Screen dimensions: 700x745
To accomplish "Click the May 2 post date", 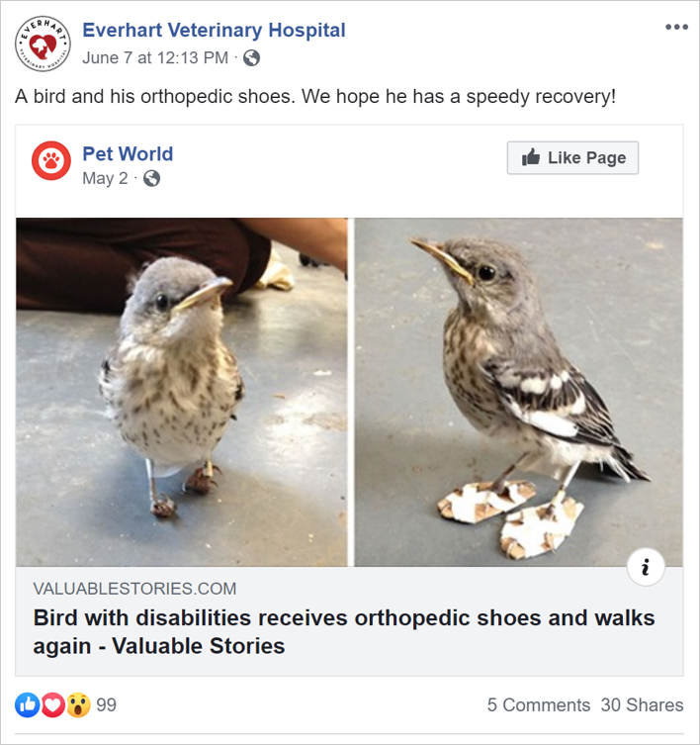I will click(105, 179).
